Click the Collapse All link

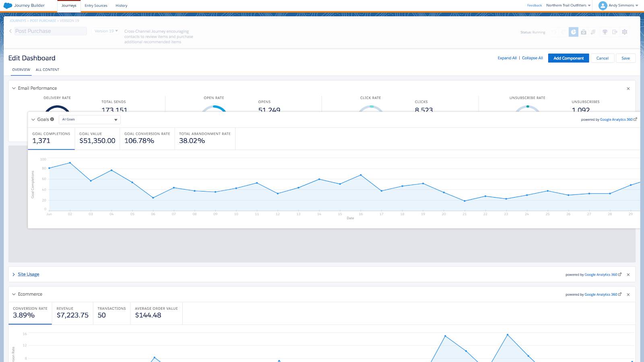(x=533, y=58)
